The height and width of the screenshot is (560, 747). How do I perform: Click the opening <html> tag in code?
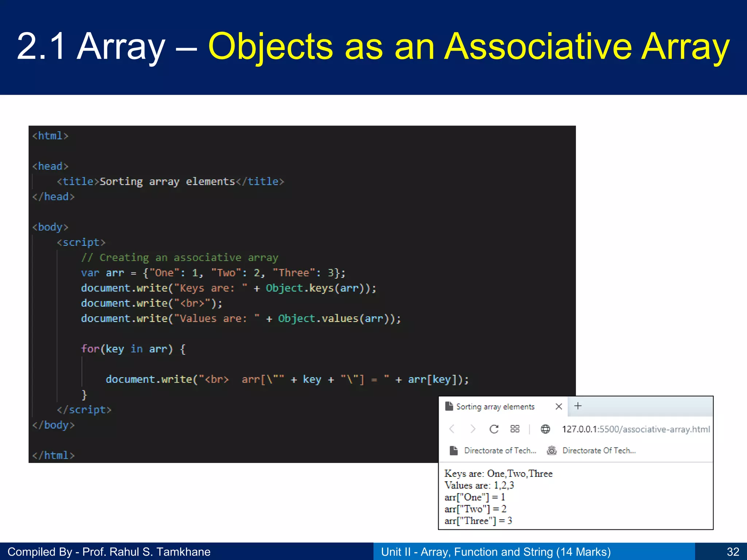coord(50,136)
